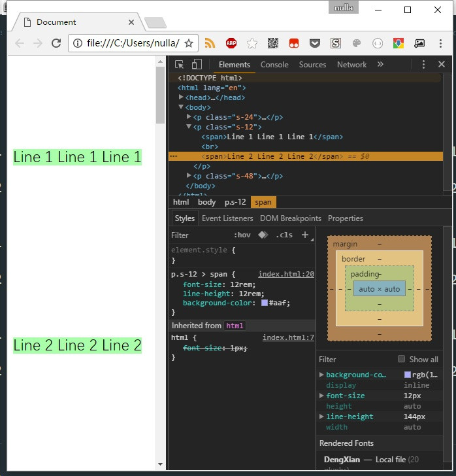The width and height of the screenshot is (456, 476).
Task: Bookmark this page with the star icon
Action: [x=189, y=43]
